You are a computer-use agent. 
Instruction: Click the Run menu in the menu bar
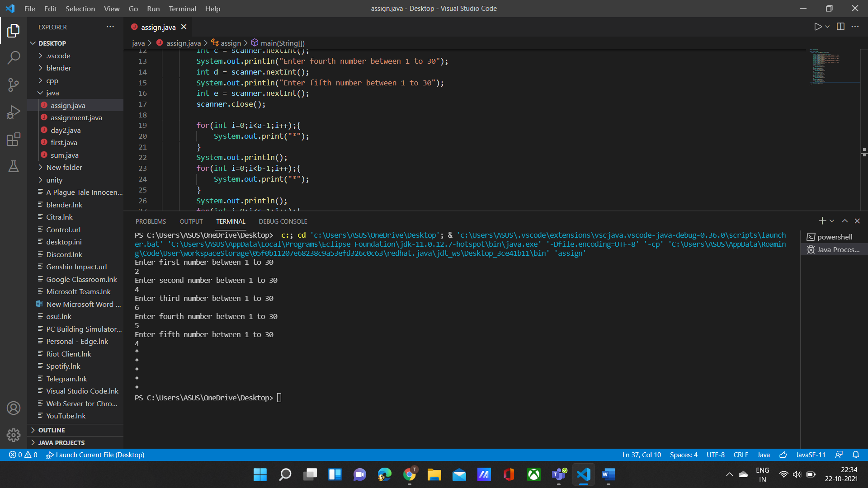coord(153,8)
